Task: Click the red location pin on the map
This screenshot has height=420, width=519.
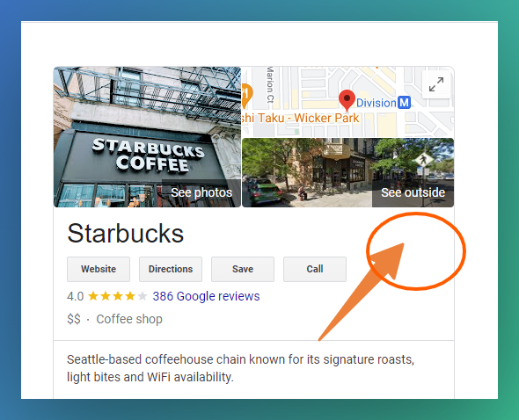Action: (347, 100)
